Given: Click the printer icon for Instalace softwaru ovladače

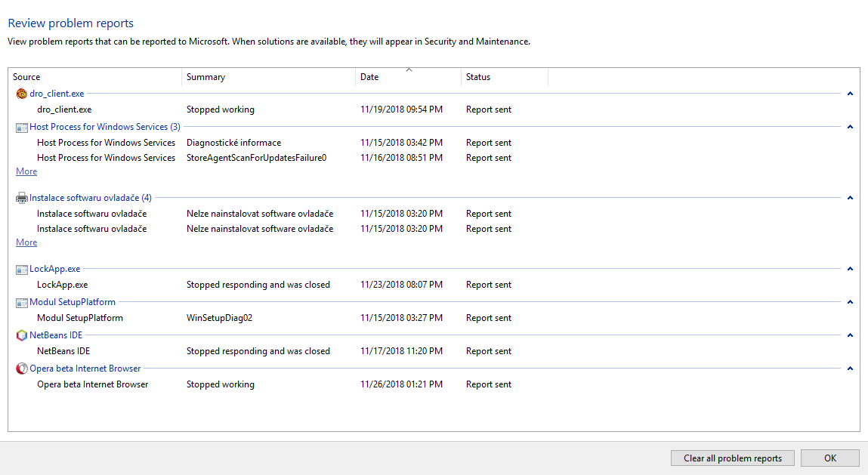Looking at the screenshot, I should coord(21,198).
